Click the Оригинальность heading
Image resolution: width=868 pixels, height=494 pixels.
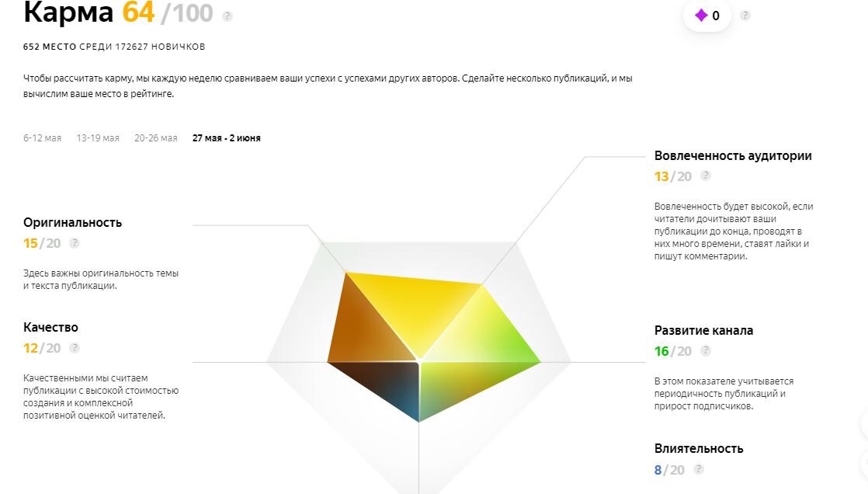(x=72, y=223)
